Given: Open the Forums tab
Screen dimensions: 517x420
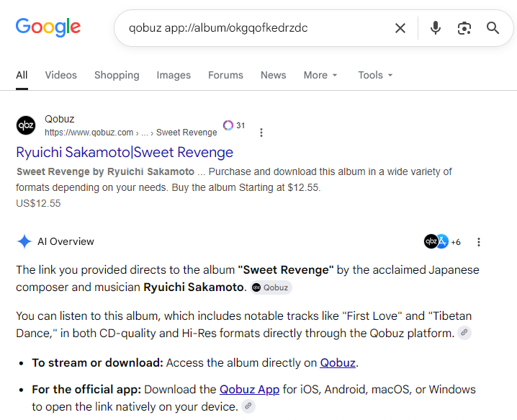Looking at the screenshot, I should [225, 75].
